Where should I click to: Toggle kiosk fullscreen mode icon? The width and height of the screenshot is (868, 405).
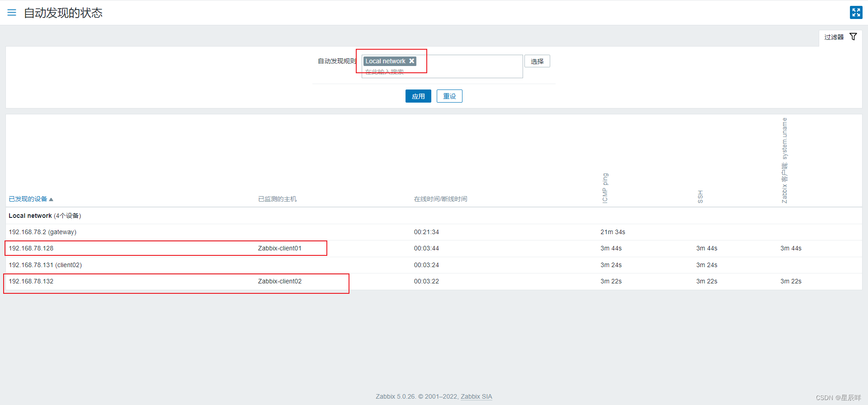856,12
